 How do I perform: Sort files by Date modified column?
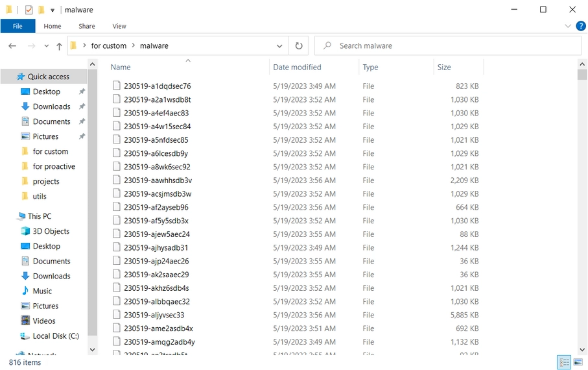tap(297, 67)
